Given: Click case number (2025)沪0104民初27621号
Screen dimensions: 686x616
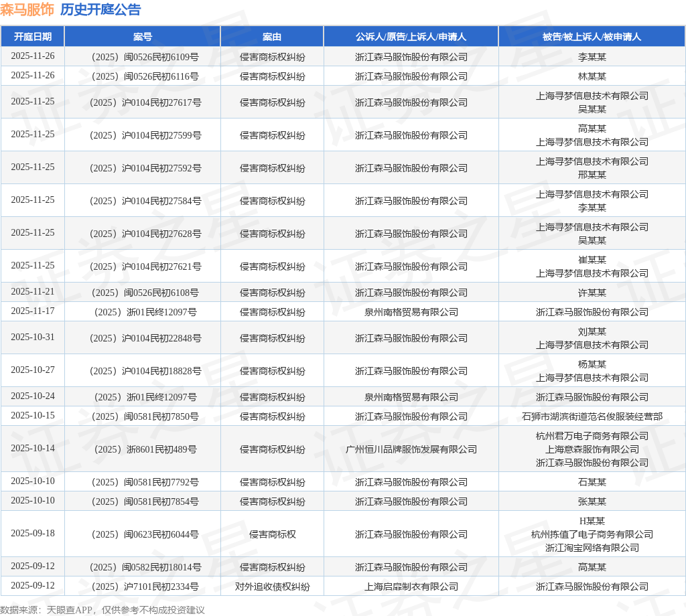Looking at the screenshot, I should [143, 266].
